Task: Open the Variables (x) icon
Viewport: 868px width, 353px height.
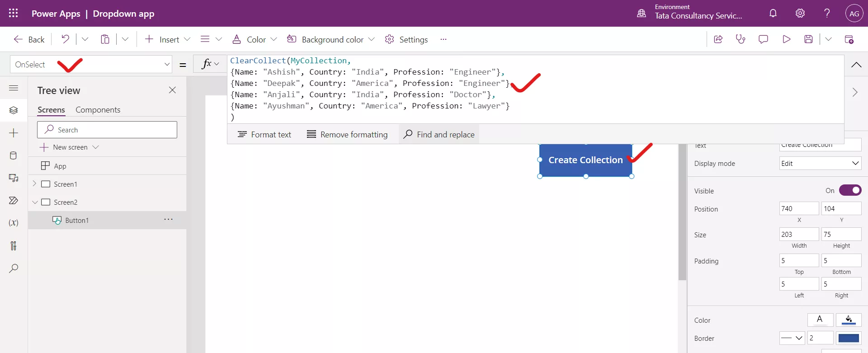Action: click(x=14, y=223)
